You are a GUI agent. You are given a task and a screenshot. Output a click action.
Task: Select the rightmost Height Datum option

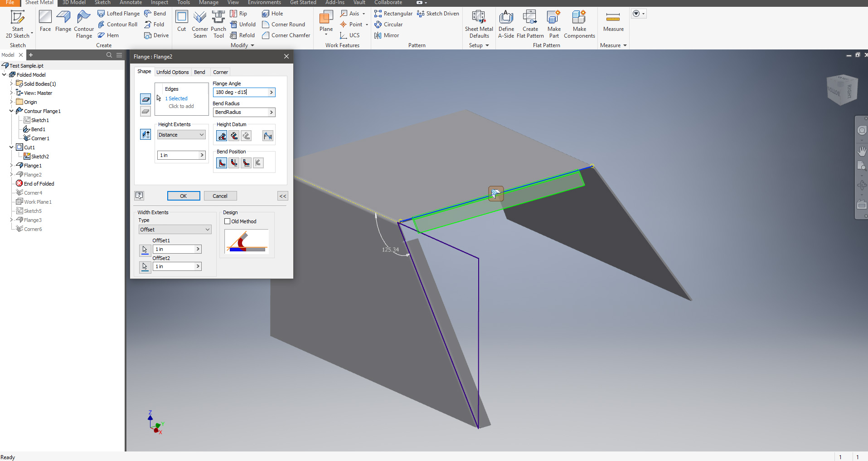pyautogui.click(x=267, y=135)
